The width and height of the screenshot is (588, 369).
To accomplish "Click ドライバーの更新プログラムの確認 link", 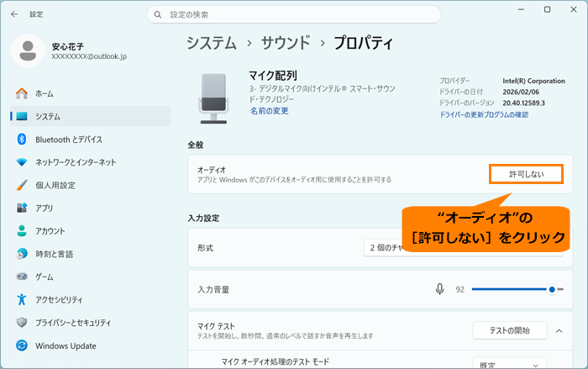I will [484, 114].
